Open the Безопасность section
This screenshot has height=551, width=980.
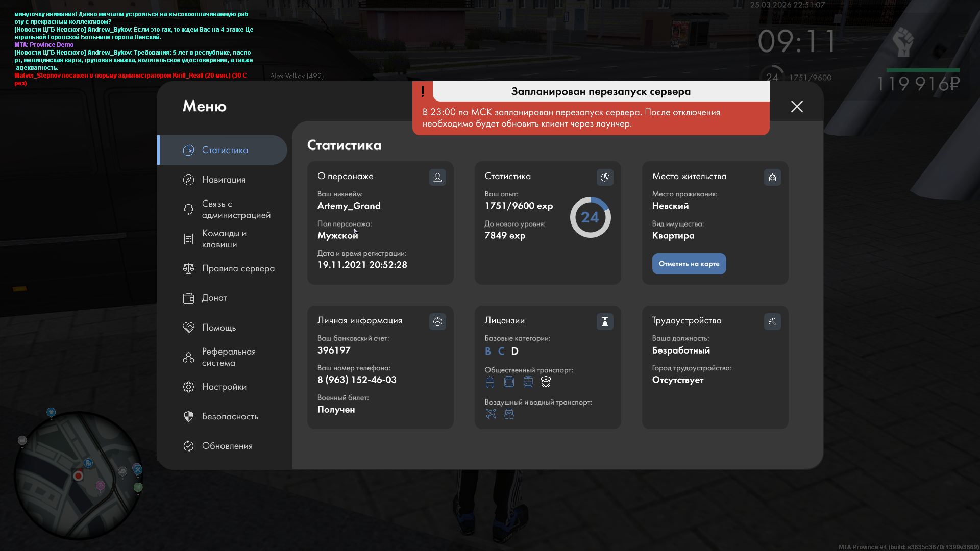230,416
